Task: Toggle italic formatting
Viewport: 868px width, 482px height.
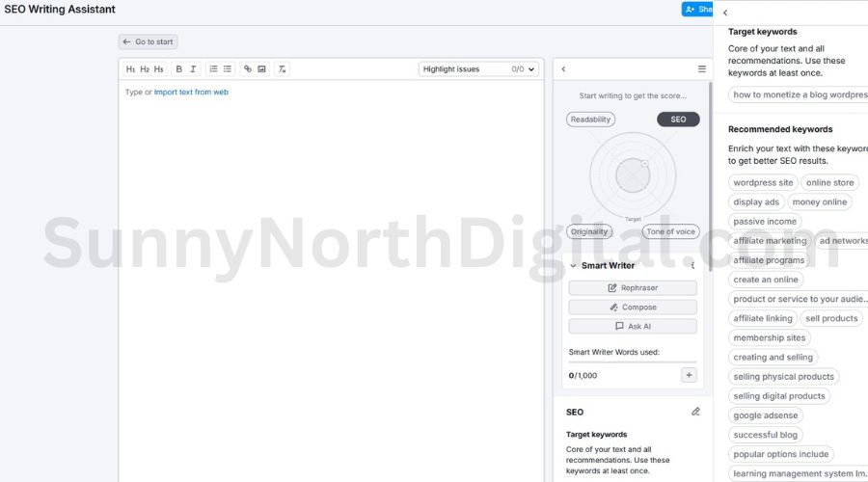Action: pos(193,69)
